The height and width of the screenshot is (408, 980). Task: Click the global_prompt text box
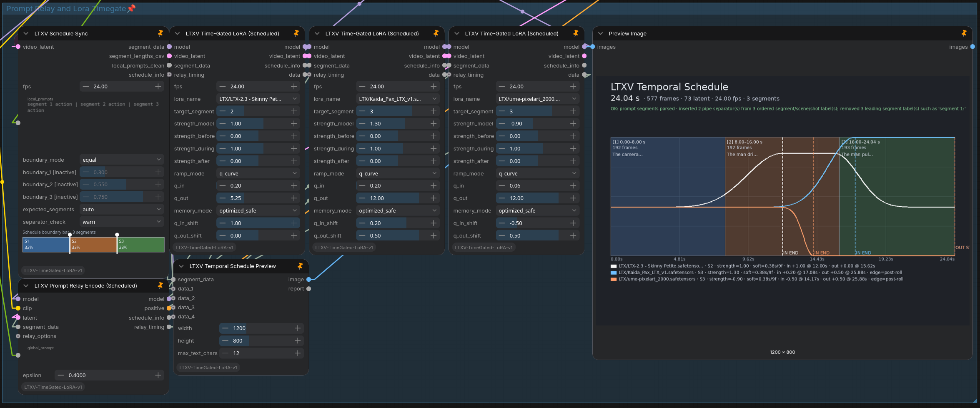coord(93,356)
